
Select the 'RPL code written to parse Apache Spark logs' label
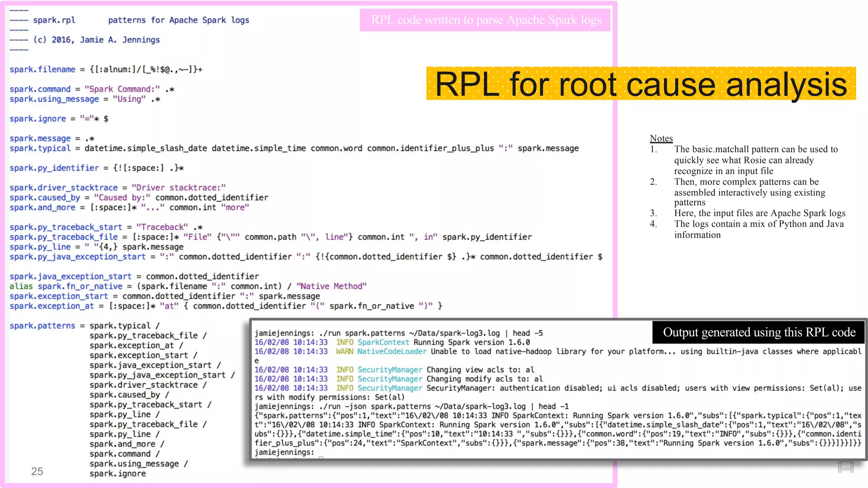(x=486, y=20)
